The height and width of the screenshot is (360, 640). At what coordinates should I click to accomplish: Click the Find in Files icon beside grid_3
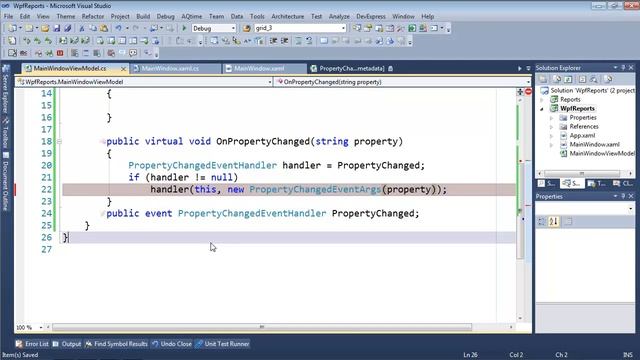tap(247, 28)
